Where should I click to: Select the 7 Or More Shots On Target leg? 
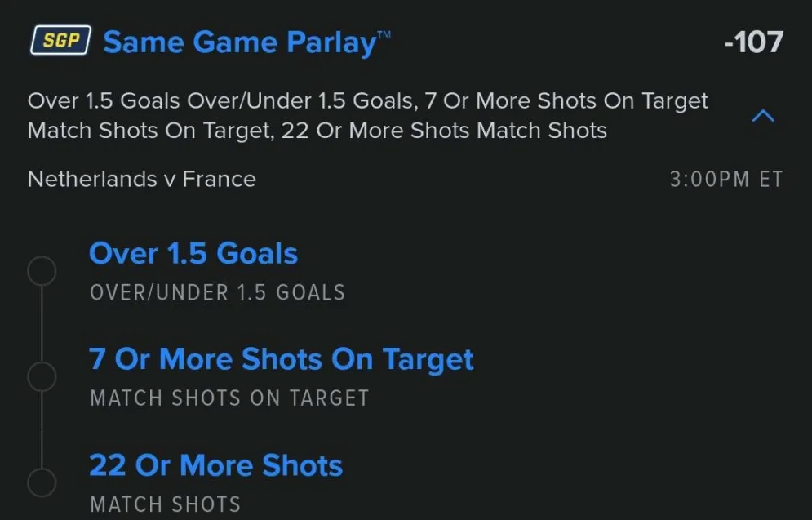pos(281,360)
